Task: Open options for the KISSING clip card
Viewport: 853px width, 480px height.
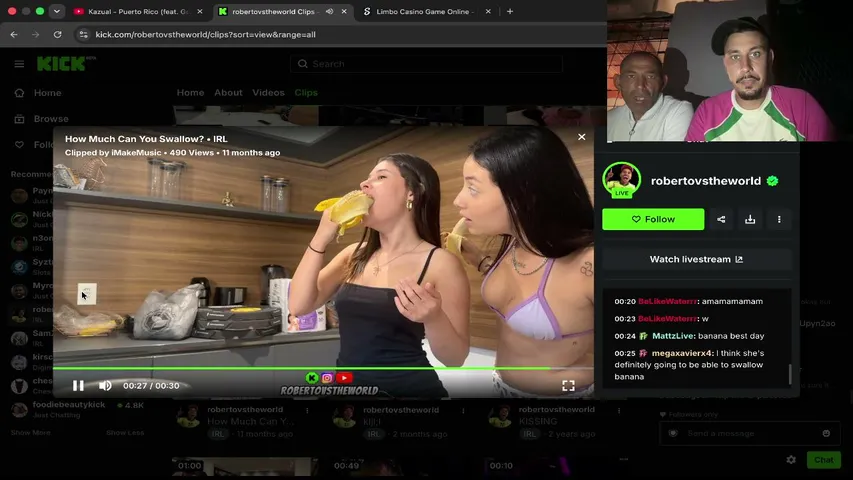Action: pos(619,410)
